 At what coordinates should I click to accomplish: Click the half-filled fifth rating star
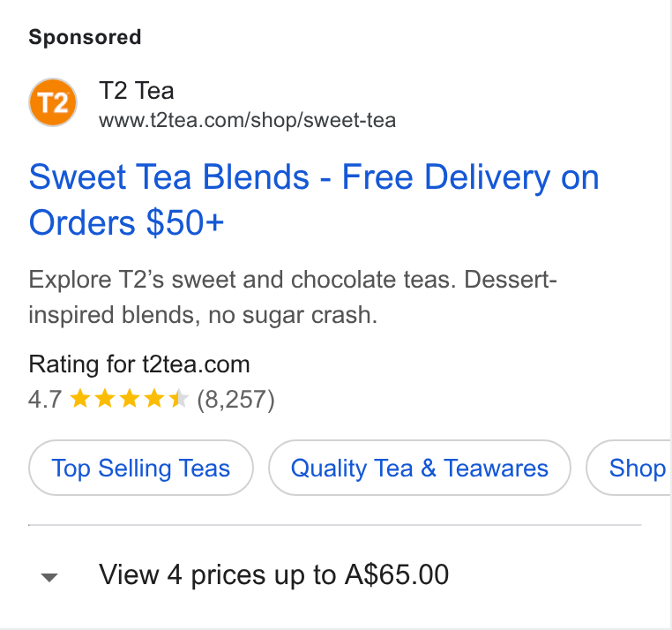click(x=179, y=399)
